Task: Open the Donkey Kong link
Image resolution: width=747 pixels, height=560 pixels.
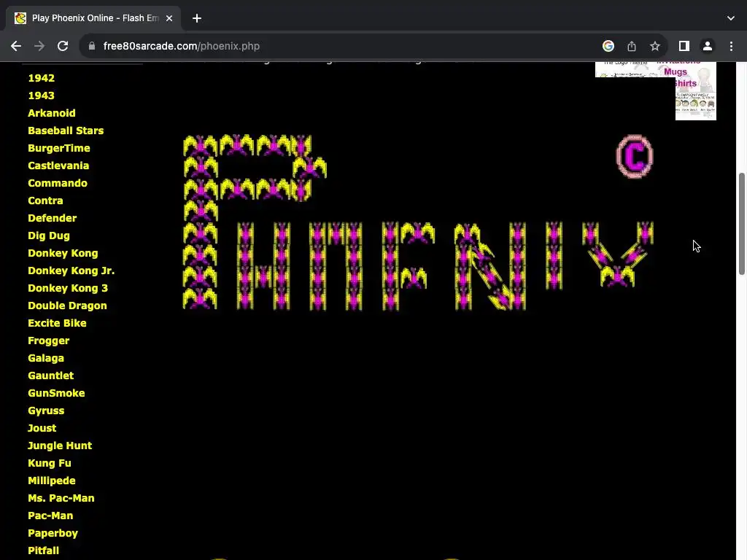Action: (63, 253)
